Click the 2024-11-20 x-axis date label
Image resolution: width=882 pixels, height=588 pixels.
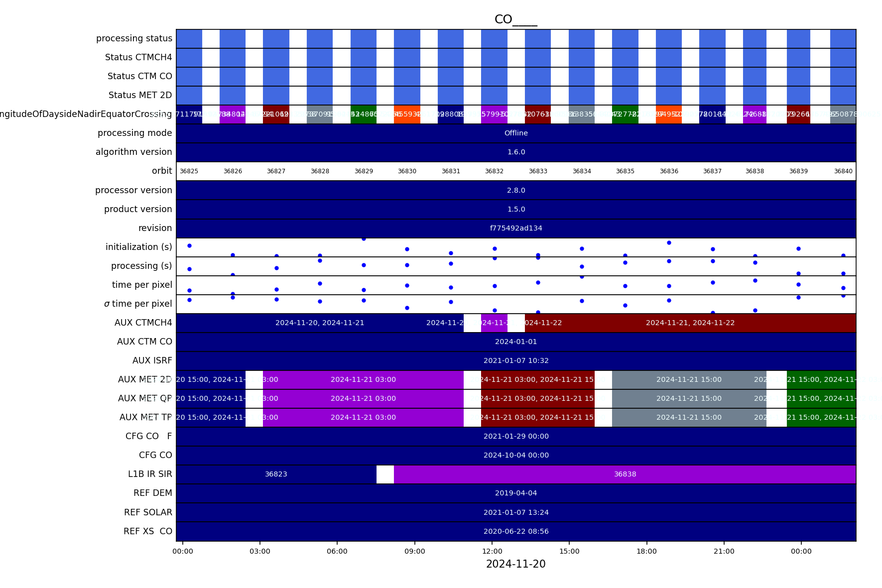coord(515,564)
